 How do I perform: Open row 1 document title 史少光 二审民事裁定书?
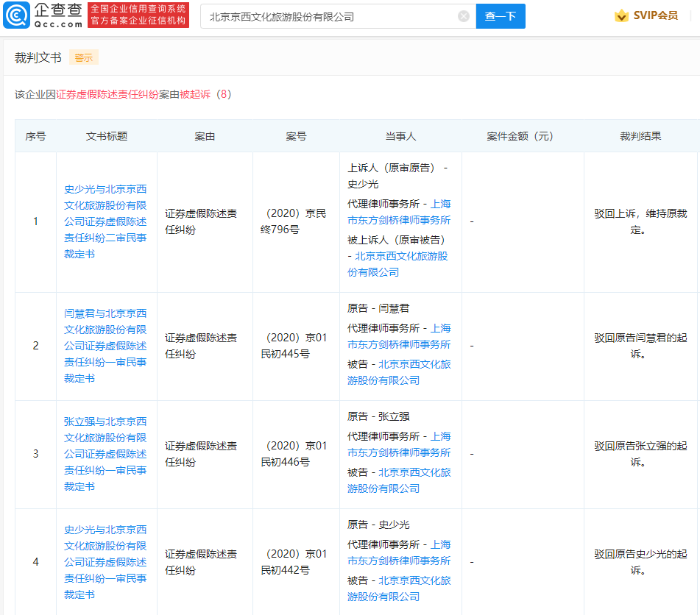tap(105, 221)
